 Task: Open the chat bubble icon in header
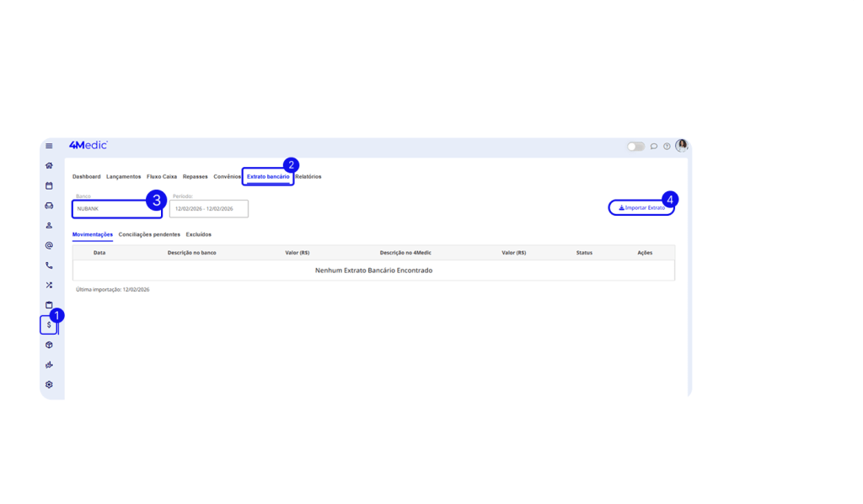[x=654, y=146]
